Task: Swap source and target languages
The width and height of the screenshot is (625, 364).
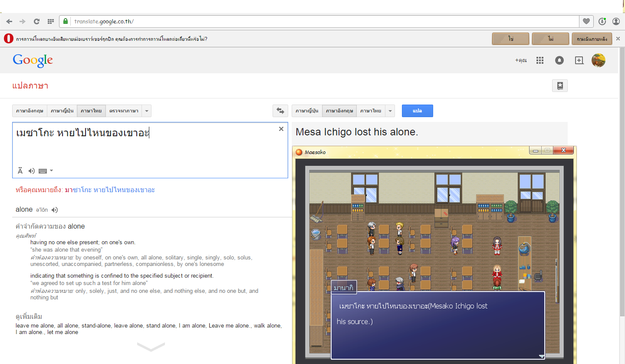Action: pyautogui.click(x=280, y=111)
